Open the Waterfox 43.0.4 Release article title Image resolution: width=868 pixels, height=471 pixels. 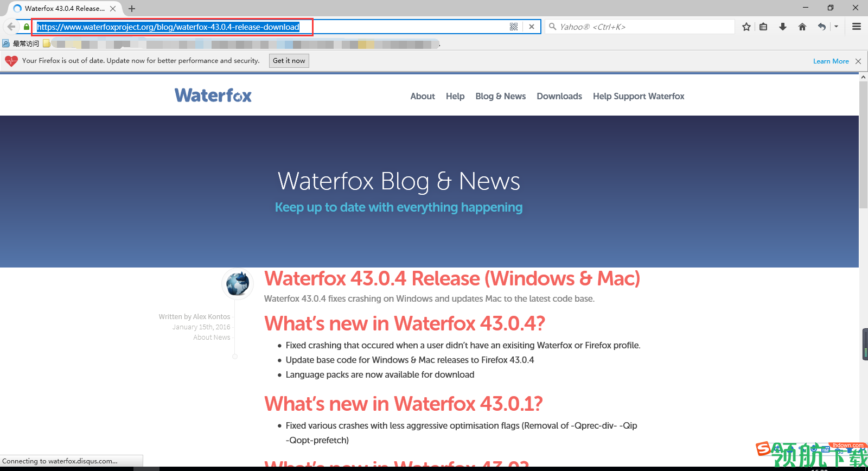452,278
